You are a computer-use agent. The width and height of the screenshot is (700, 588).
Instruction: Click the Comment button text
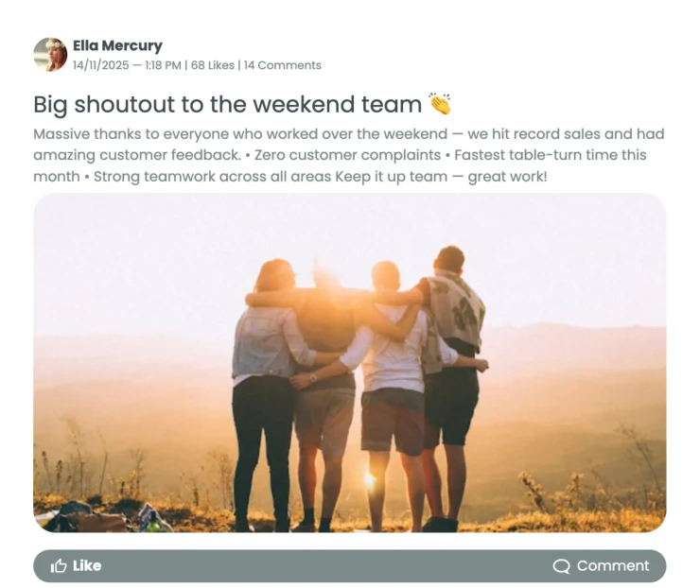coord(613,565)
